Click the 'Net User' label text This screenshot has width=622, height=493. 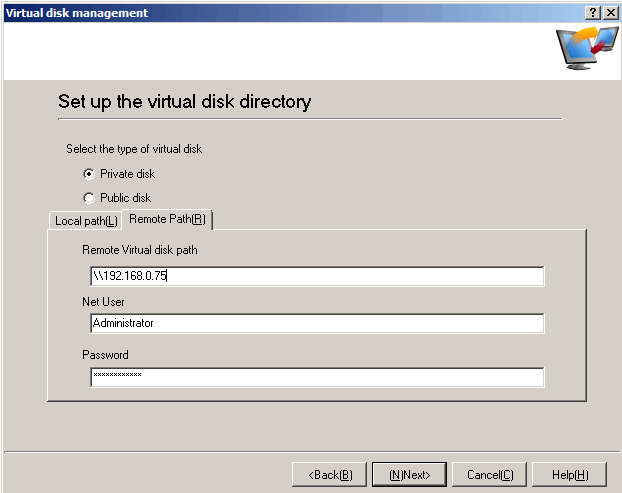pos(103,301)
